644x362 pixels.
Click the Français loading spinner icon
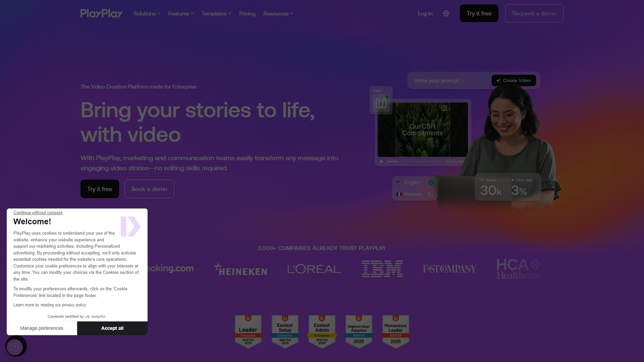[431, 194]
